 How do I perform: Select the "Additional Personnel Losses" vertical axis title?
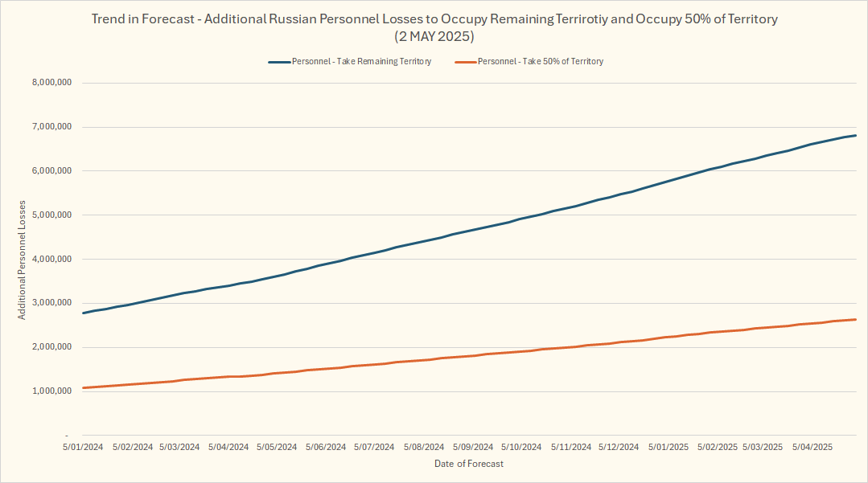tap(23, 260)
